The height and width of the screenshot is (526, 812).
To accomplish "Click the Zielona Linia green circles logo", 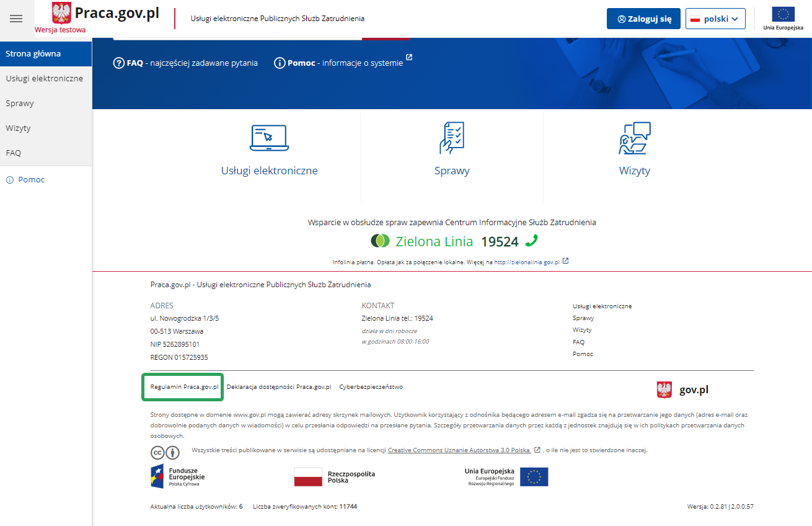I will (380, 241).
